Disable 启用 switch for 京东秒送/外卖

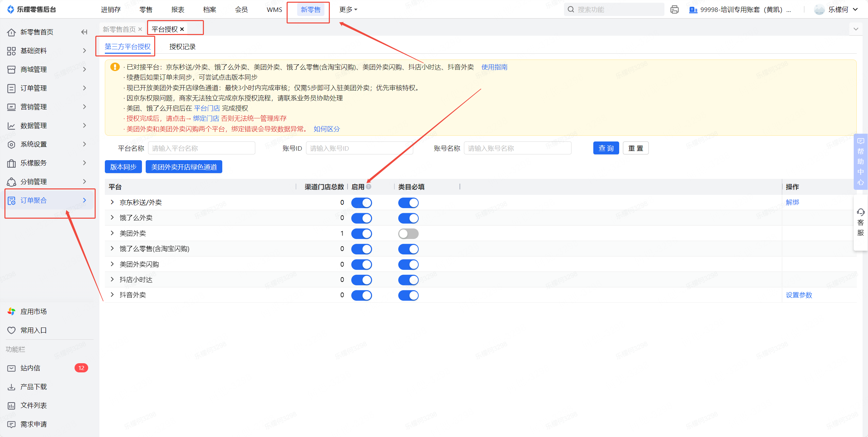click(x=361, y=203)
